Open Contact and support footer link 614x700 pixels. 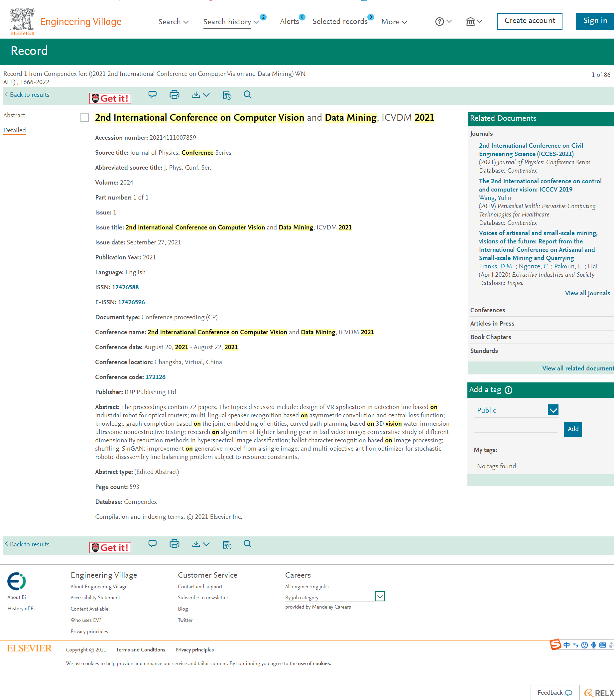pos(200,586)
